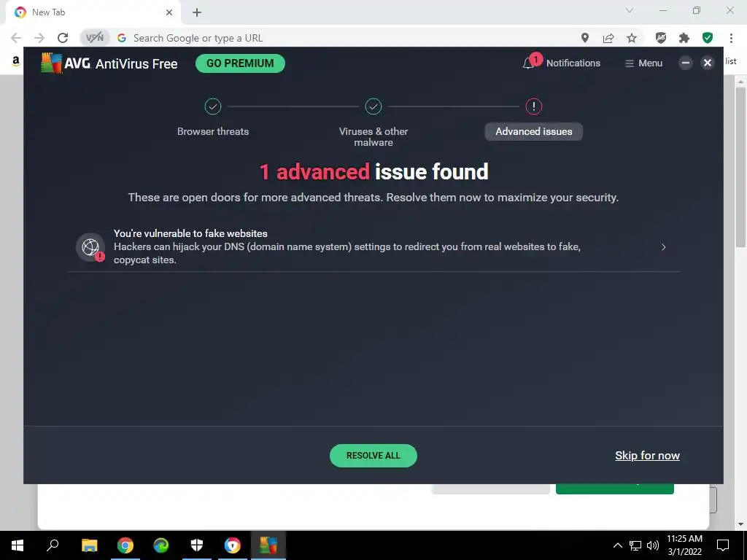Click the Skip for now link
The width and height of the screenshot is (747, 560).
(647, 456)
